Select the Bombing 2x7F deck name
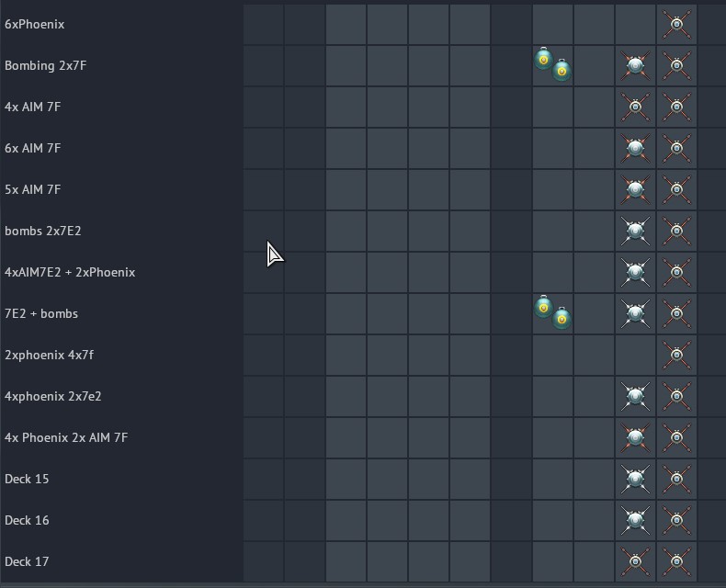 point(46,65)
